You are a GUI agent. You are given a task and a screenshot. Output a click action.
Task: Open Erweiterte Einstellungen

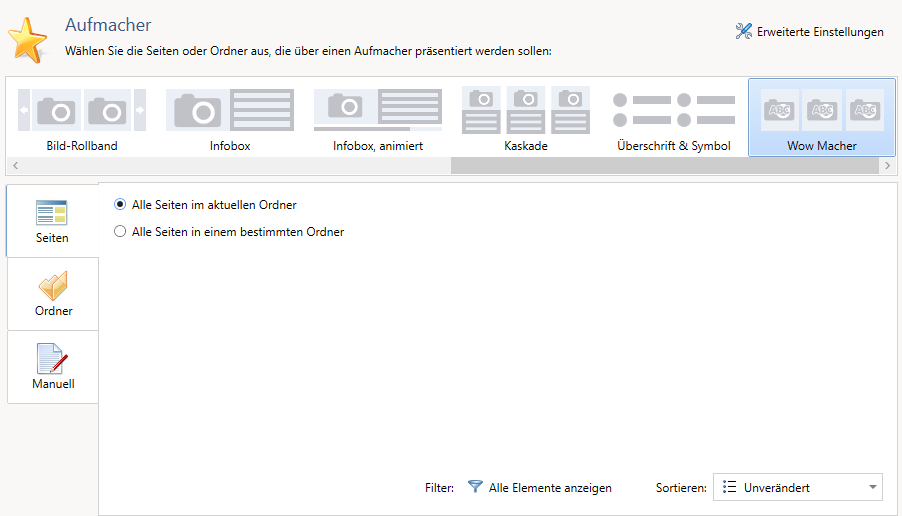[x=809, y=32]
